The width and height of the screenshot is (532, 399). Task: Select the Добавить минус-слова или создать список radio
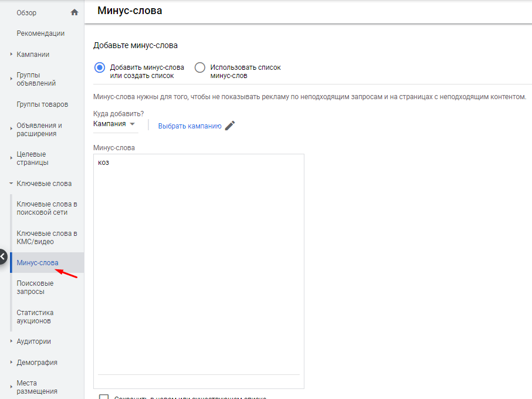tap(99, 67)
